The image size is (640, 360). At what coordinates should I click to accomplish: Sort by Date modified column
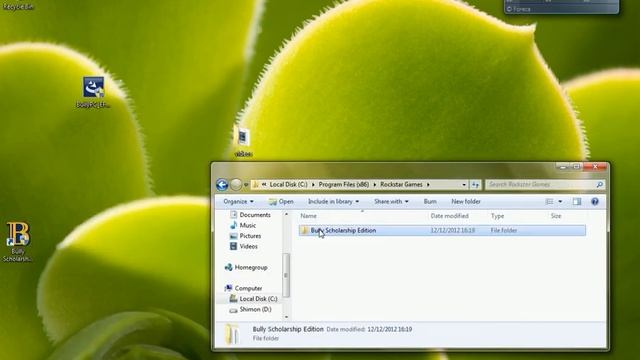coord(449,216)
